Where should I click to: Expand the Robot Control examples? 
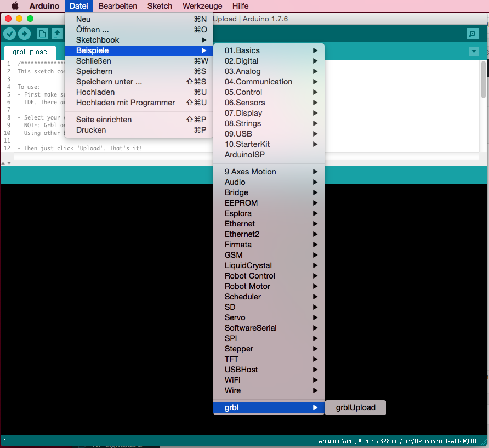269,276
